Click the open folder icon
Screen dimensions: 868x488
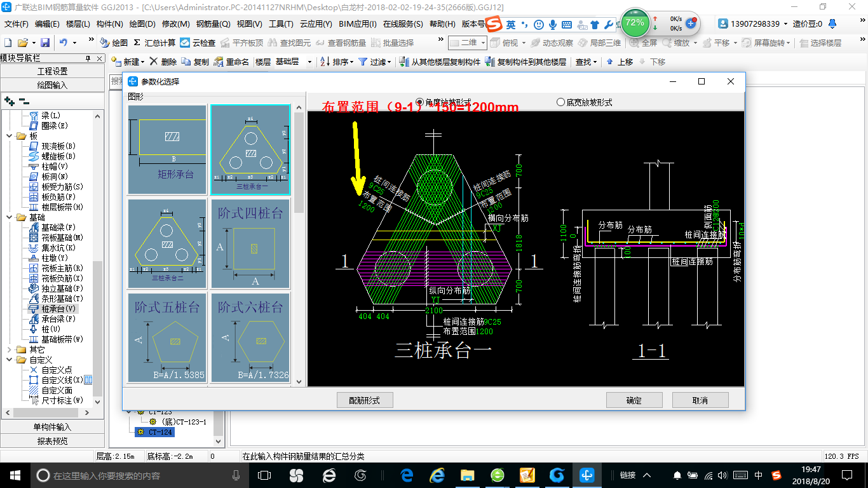pos(23,43)
